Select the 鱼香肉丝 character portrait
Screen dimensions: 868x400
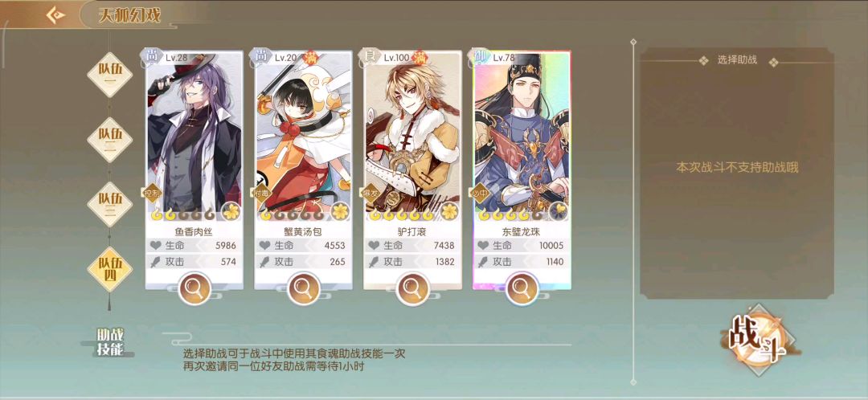194,133
